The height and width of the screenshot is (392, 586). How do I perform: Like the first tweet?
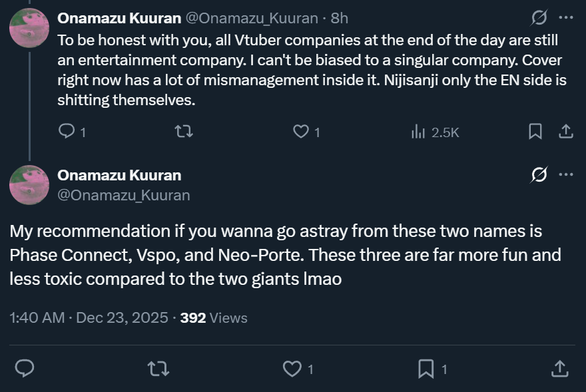(x=301, y=132)
